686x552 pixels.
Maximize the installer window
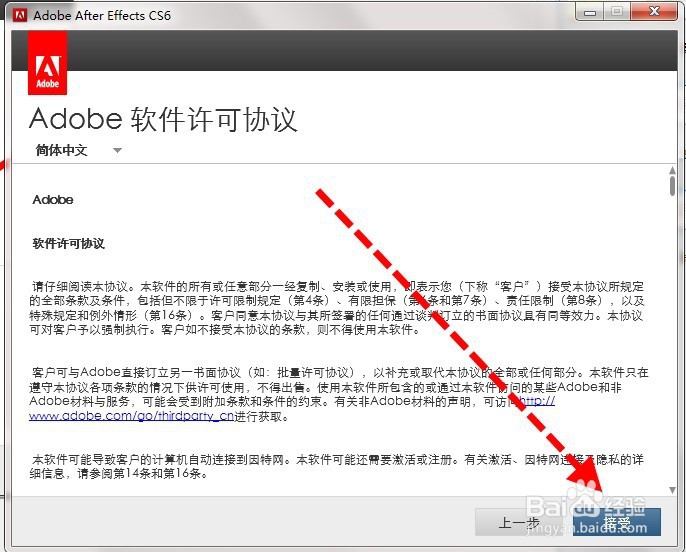[x=617, y=12]
